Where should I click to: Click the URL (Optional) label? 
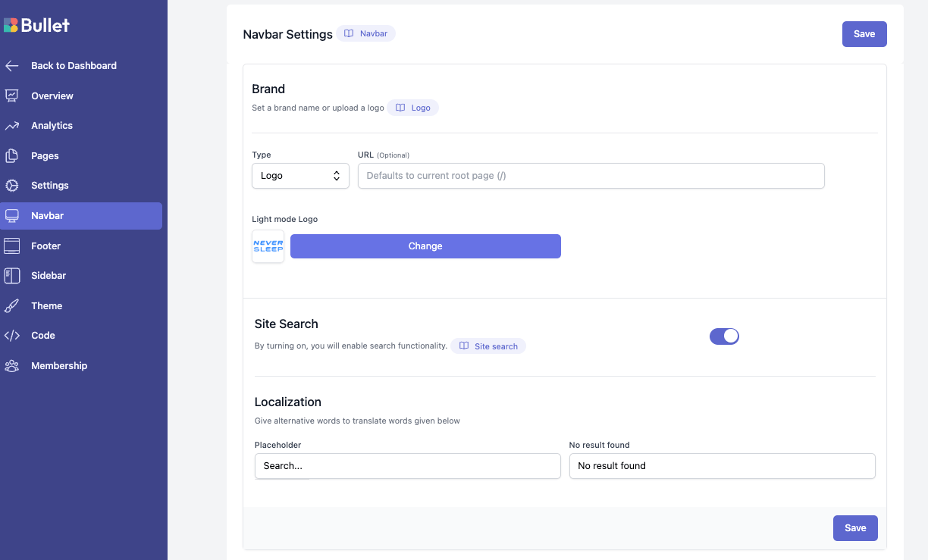[384, 155]
